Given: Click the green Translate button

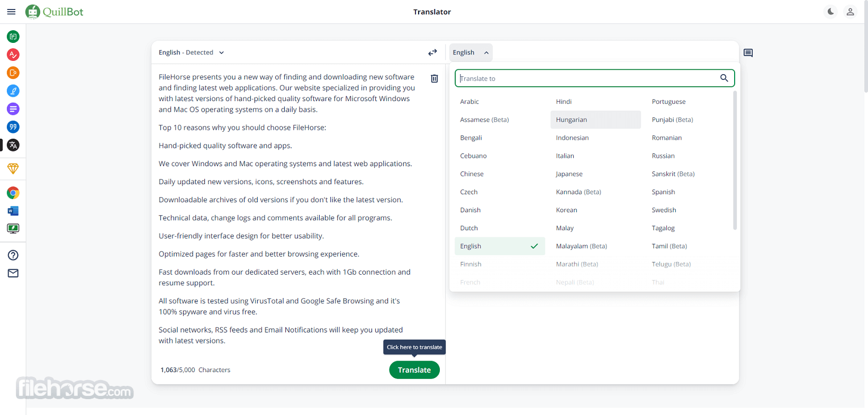Looking at the screenshot, I should pos(414,370).
